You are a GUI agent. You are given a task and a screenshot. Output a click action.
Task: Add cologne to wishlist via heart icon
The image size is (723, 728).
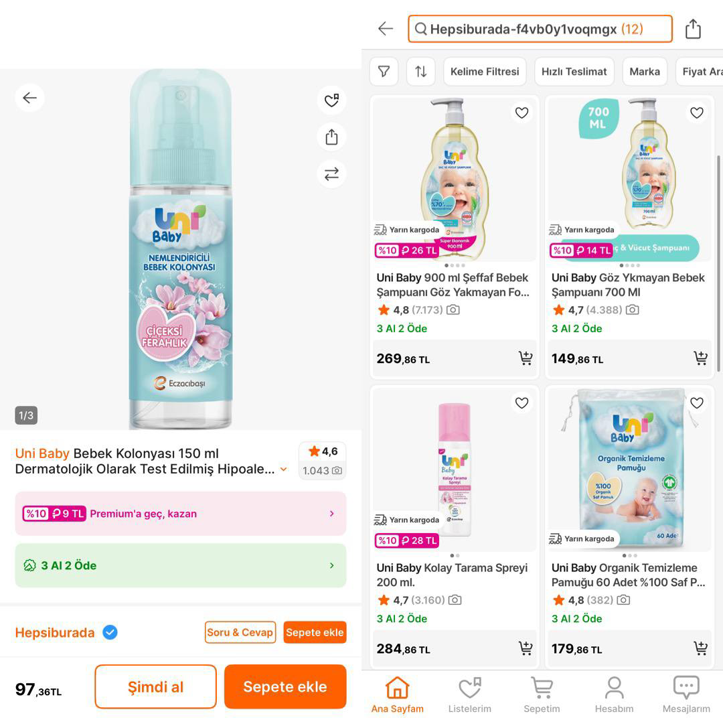(331, 100)
